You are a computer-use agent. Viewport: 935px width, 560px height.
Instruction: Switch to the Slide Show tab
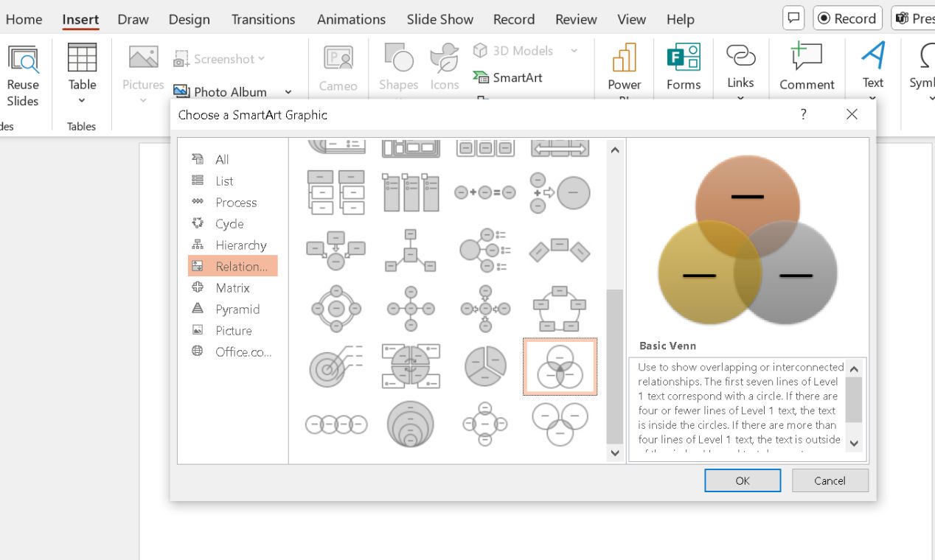[440, 19]
